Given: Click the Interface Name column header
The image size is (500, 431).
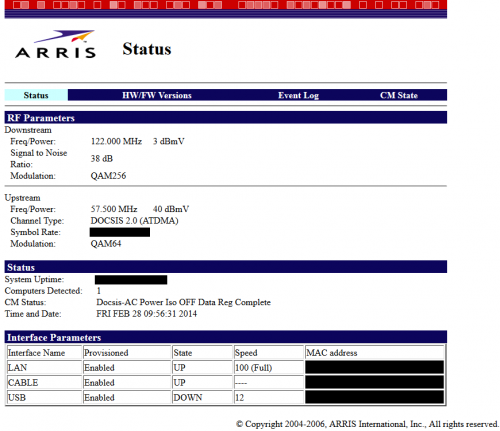Looking at the screenshot, I should tap(44, 353).
